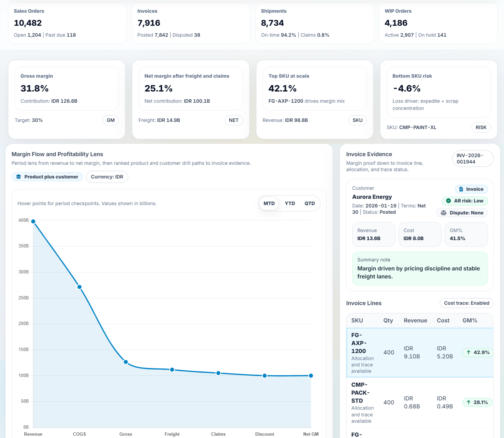Viewport: 504px width, 438px height.
Task: Switch chart period to YTD
Action: pyautogui.click(x=290, y=203)
